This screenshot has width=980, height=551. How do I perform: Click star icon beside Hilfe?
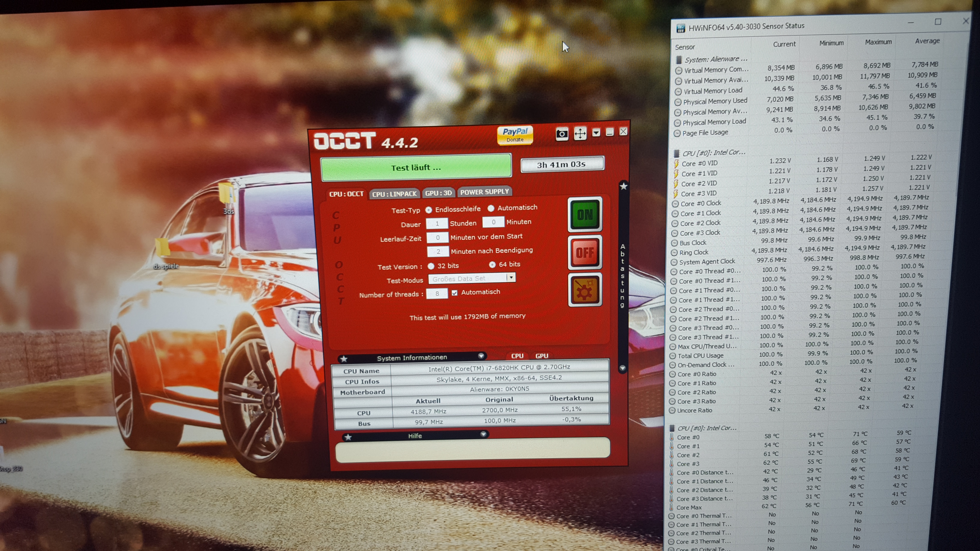348,437
